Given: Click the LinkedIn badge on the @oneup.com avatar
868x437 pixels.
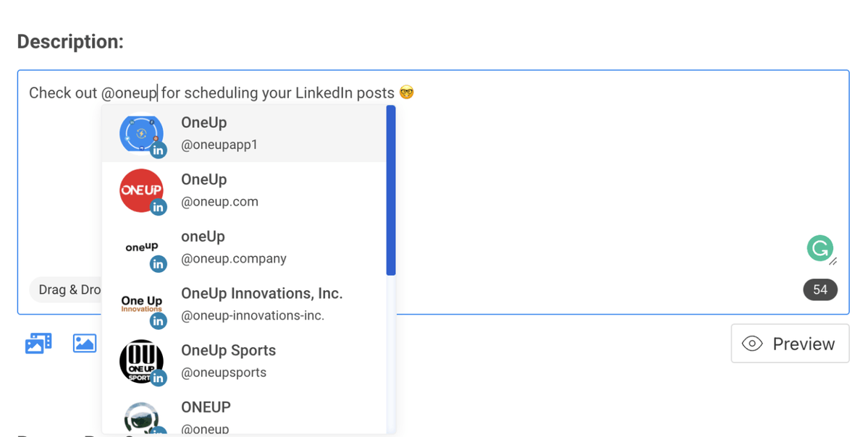Looking at the screenshot, I should click(158, 207).
